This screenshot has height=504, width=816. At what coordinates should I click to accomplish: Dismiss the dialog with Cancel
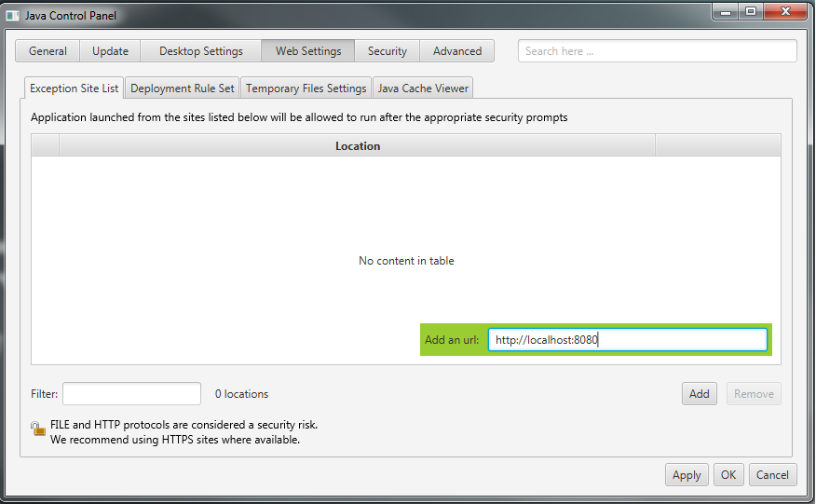click(772, 475)
